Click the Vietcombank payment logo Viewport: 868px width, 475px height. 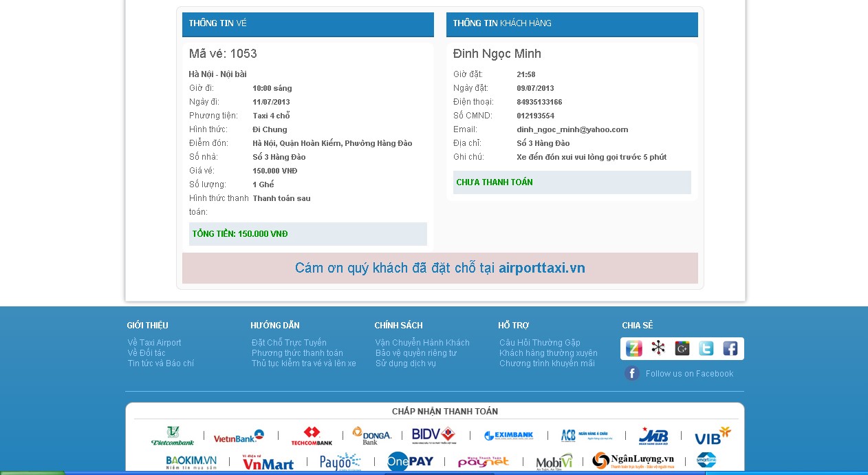(173, 436)
